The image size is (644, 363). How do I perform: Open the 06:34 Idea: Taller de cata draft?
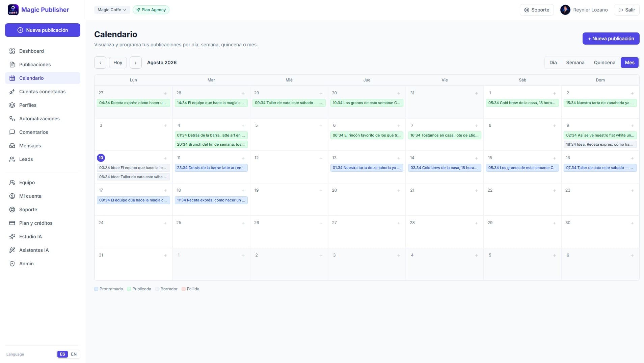[133, 177]
